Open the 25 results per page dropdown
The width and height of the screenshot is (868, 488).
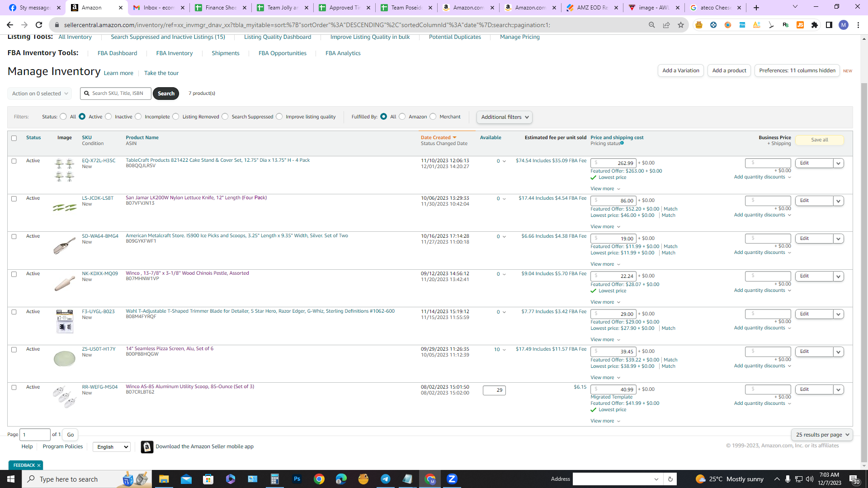tap(822, 435)
